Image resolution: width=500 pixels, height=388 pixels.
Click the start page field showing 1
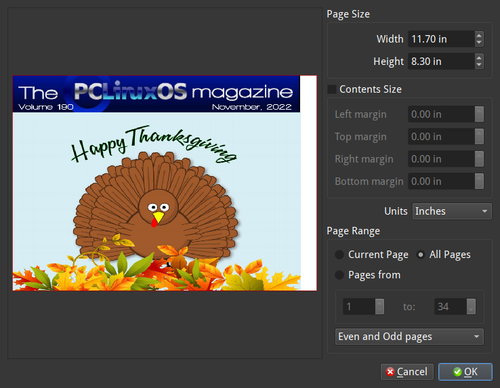(x=359, y=307)
